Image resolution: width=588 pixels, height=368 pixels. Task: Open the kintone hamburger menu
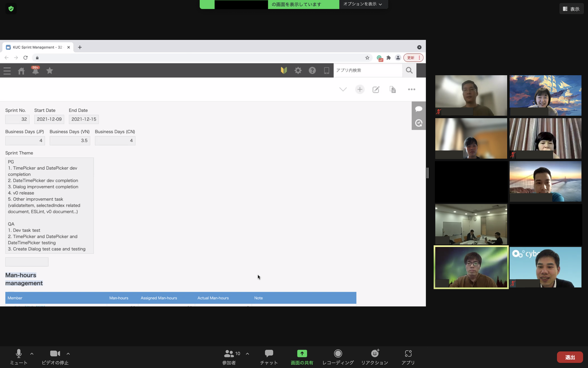coord(7,71)
